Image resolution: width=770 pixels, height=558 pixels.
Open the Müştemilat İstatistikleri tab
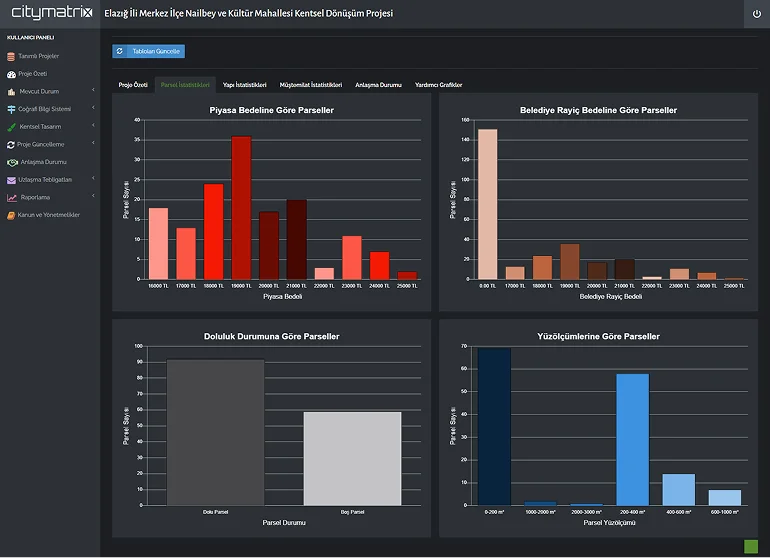tap(311, 85)
